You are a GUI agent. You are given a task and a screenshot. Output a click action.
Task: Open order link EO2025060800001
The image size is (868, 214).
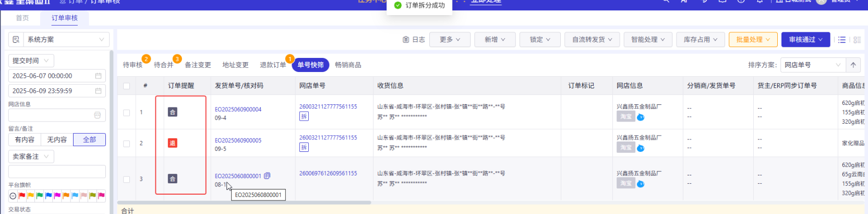pyautogui.click(x=238, y=176)
